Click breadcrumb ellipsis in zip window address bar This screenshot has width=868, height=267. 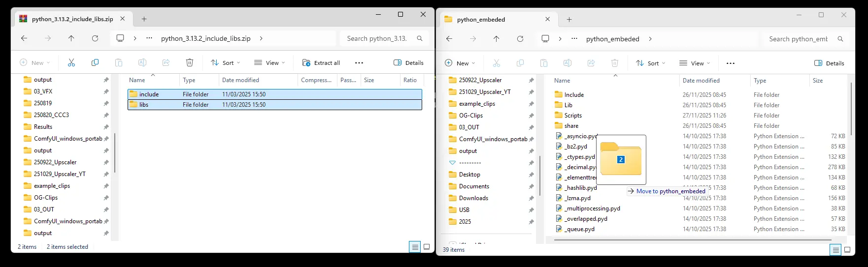tap(149, 38)
